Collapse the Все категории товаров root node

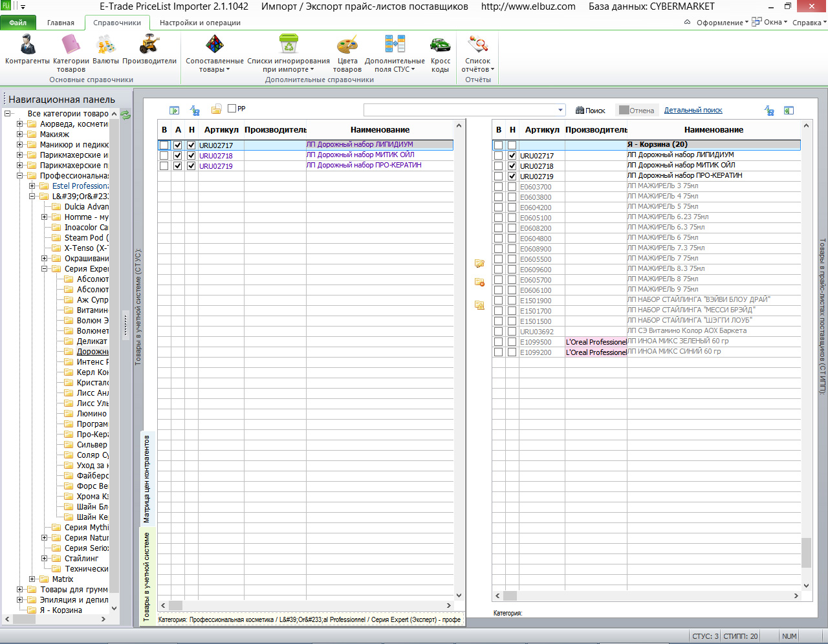tap(7, 114)
